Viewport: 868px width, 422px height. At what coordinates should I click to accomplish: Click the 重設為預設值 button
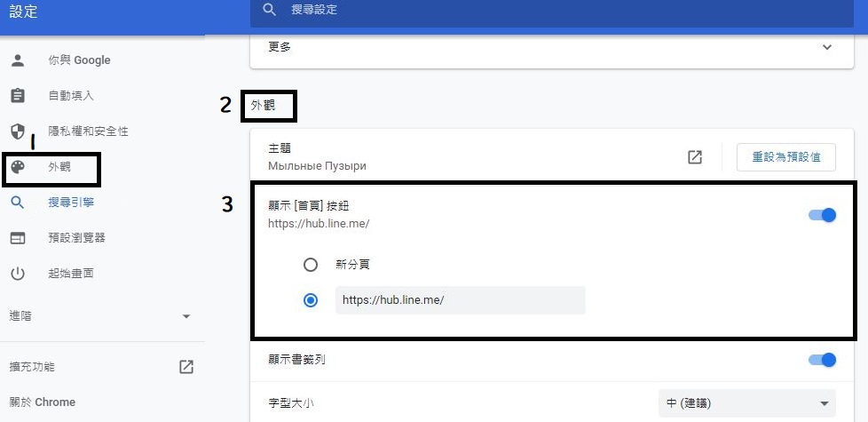point(785,157)
